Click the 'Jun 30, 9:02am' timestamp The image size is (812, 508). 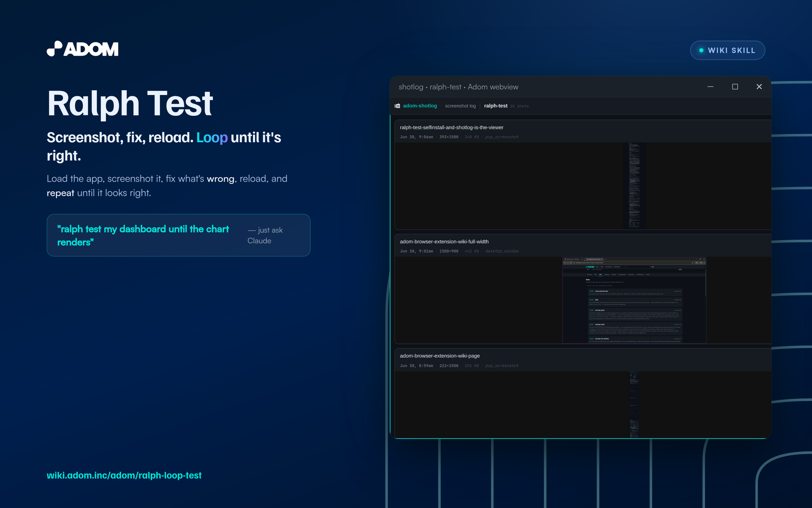[416, 251]
